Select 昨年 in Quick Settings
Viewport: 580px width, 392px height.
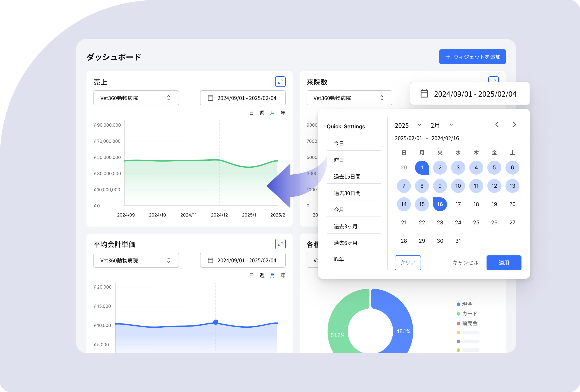coord(354,259)
